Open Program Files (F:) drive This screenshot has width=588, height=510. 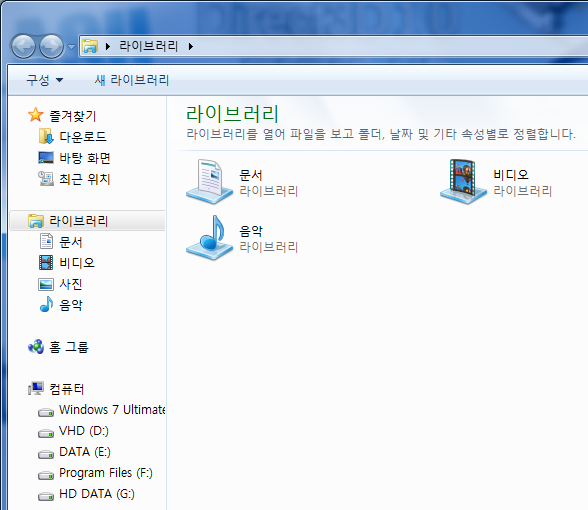pyautogui.click(x=106, y=472)
